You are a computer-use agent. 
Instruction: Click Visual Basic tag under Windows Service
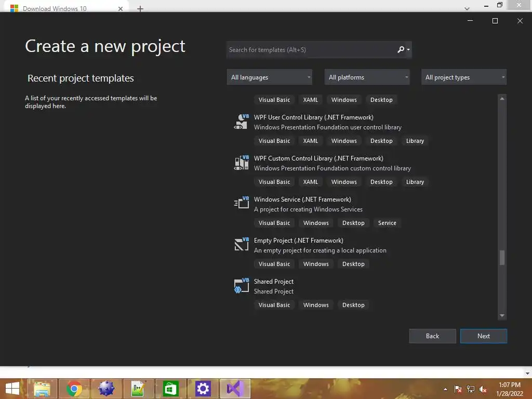(274, 223)
